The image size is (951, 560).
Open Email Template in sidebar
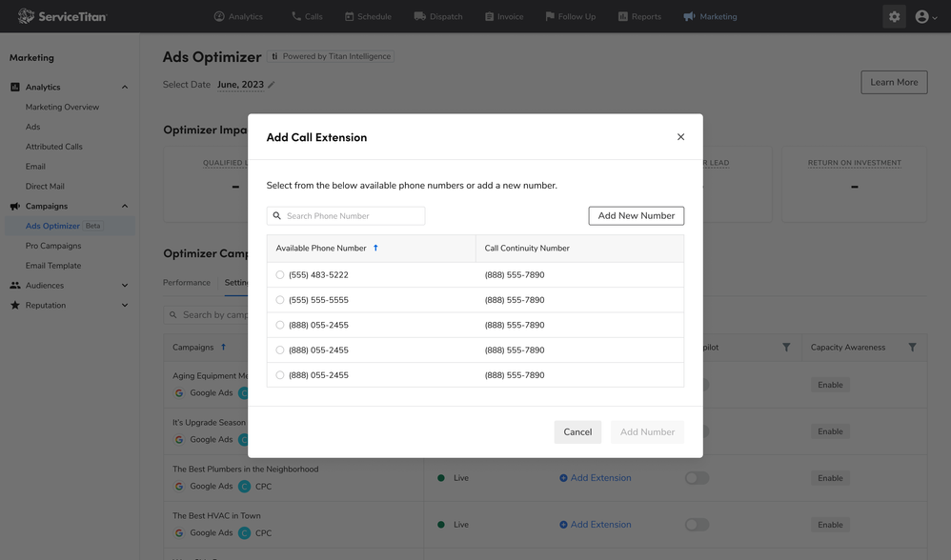[x=53, y=266]
